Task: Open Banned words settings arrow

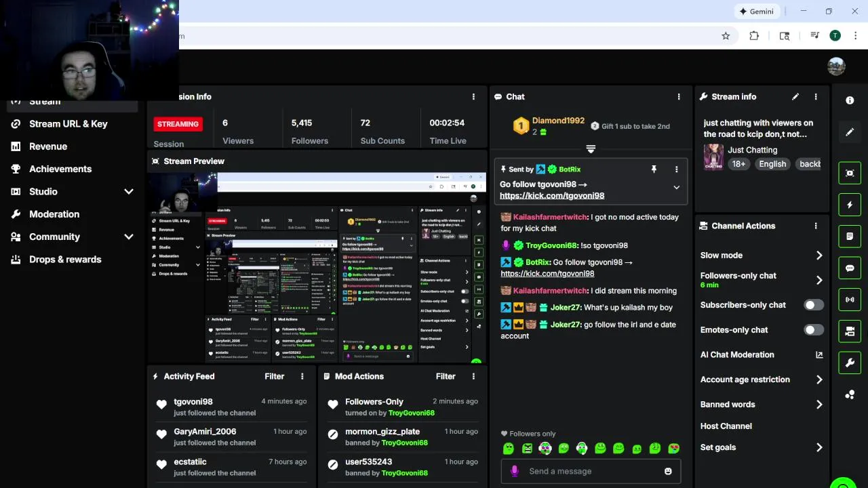Action: click(819, 405)
